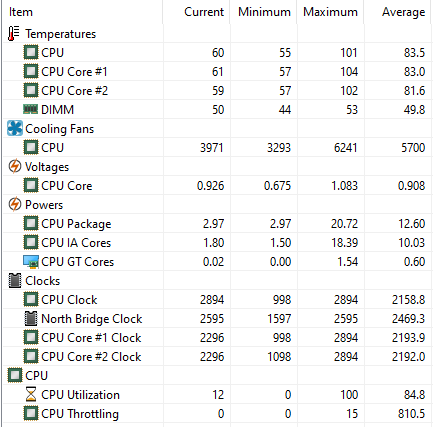Click the Minimum column header
This screenshot has height=427, width=433.
pos(263,12)
